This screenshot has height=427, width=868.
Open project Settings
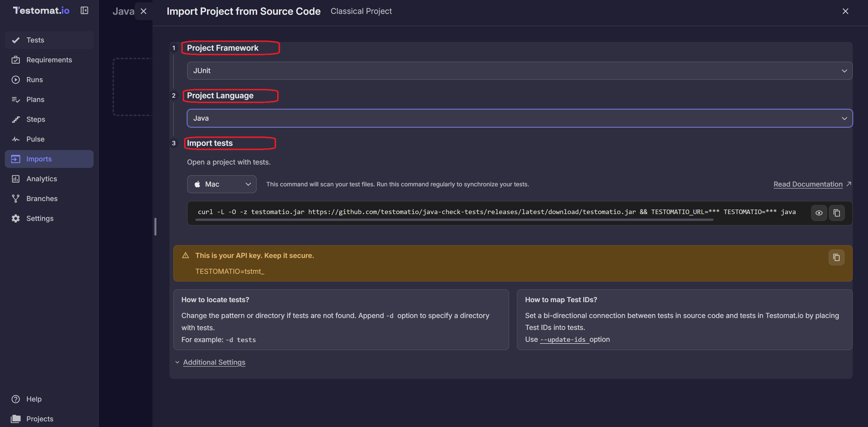tap(49, 219)
